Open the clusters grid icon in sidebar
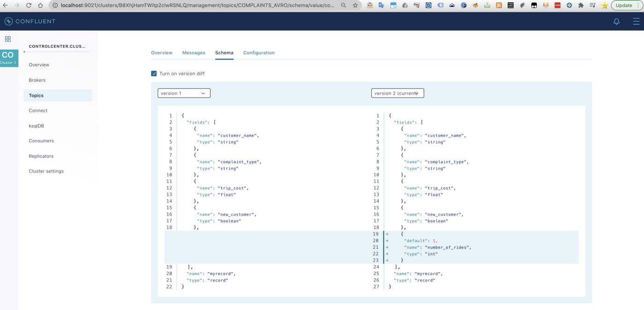Viewport: 644px width, 310px height. tap(8, 39)
